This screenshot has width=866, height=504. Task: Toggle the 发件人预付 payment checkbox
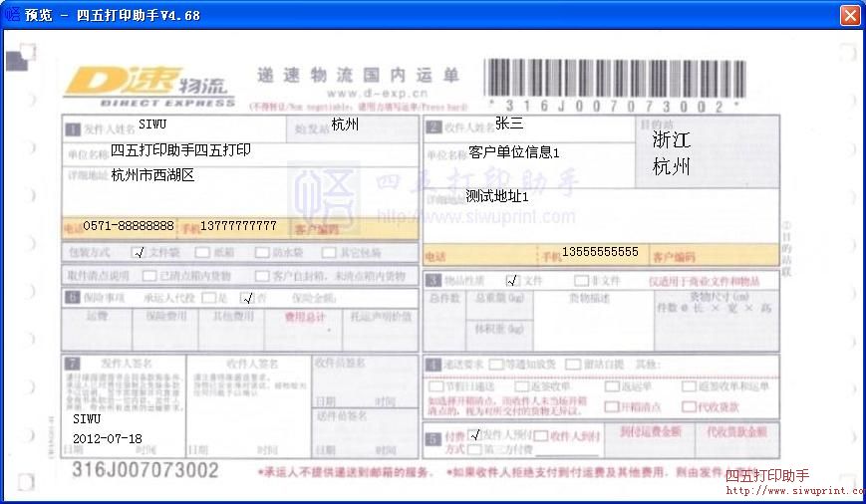pos(474,434)
